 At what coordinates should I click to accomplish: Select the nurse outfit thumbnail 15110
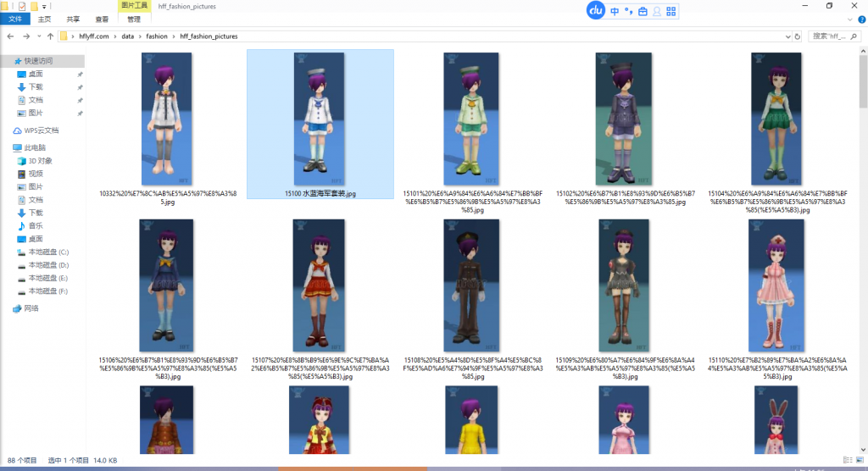click(776, 285)
